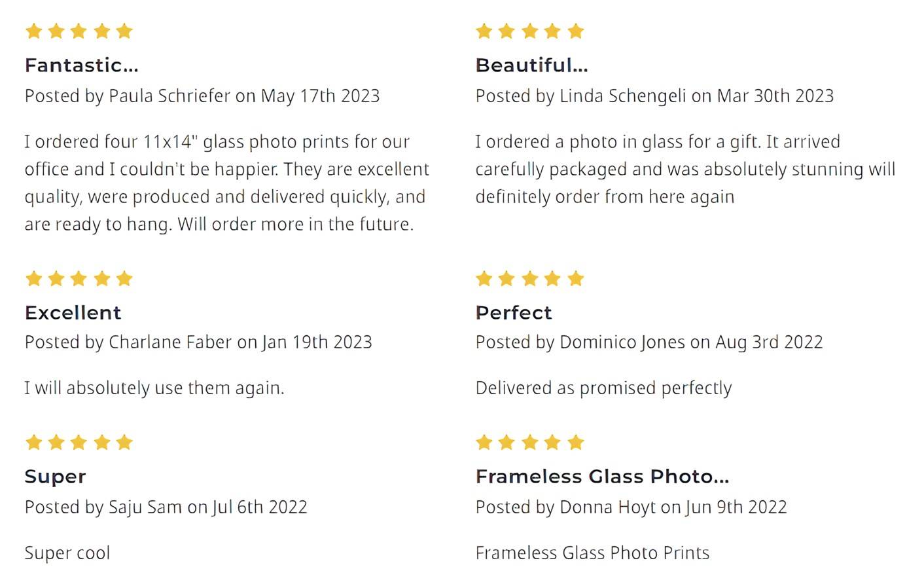Click the 'Delivered as promised perfectly' text
This screenshot has width=924, height=588.
coord(603,388)
